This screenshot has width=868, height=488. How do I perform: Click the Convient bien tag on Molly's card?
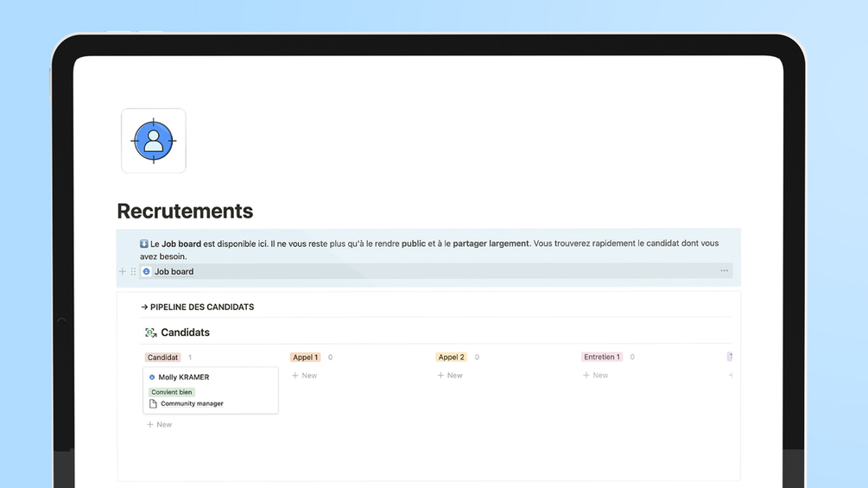point(172,392)
